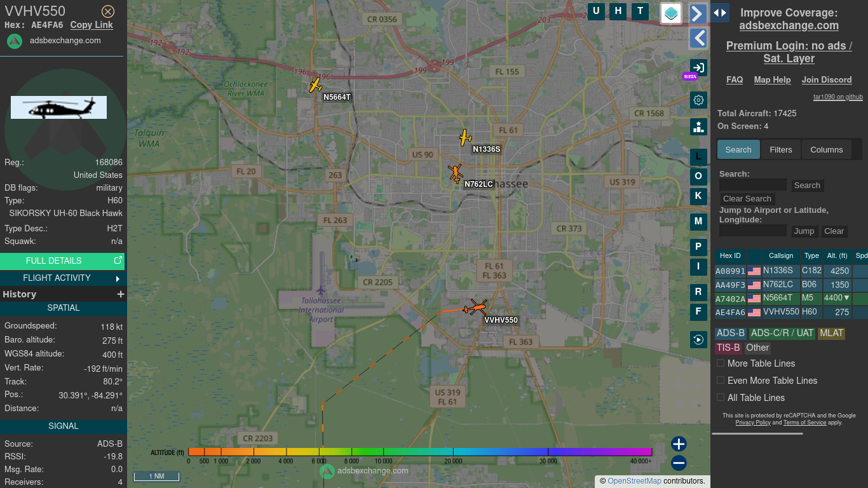Toggle the ADS-C/R / UAT source filter
The image size is (868, 488).
coord(782,333)
